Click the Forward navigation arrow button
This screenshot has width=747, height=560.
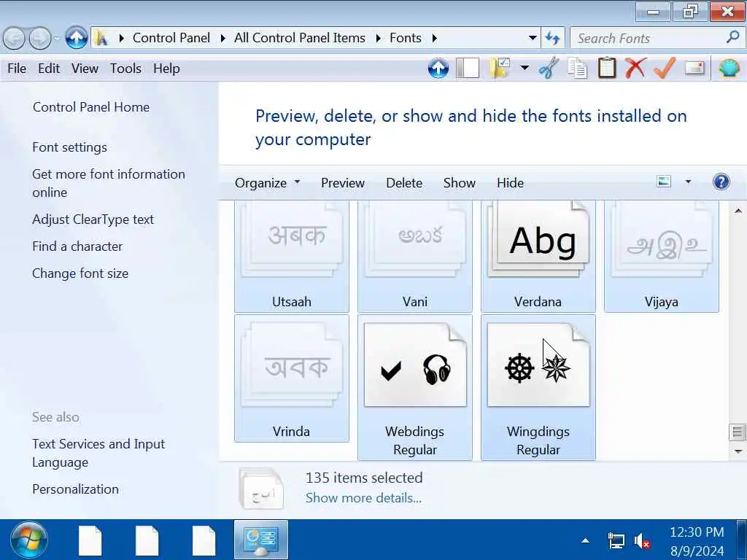coord(40,39)
